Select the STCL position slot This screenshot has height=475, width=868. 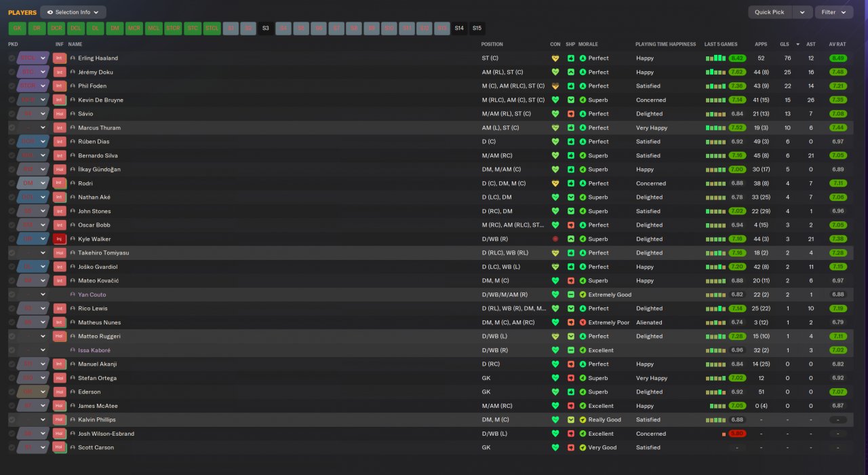coord(212,28)
